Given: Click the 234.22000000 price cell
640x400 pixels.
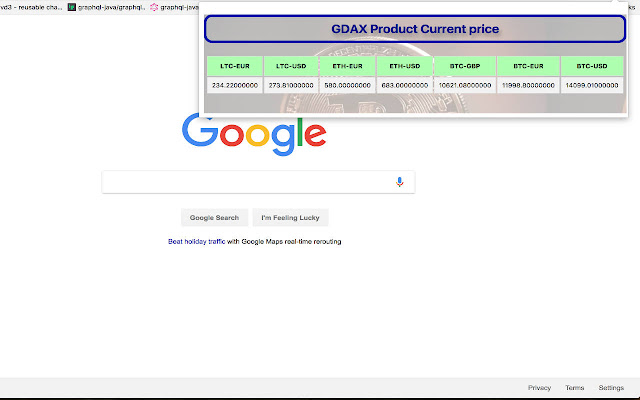Looking at the screenshot, I should tap(235, 85).
